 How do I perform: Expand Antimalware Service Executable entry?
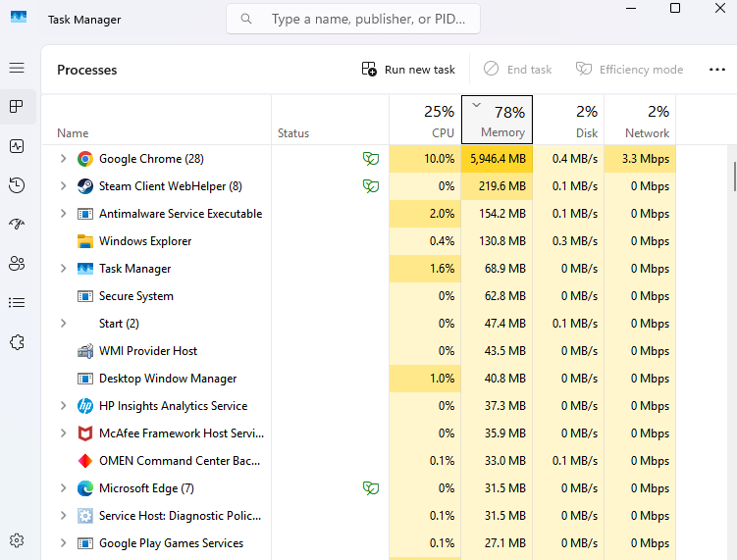(64, 214)
